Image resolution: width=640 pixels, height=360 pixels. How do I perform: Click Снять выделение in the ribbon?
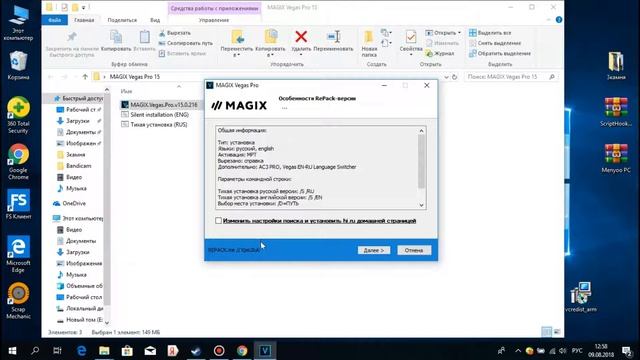point(495,43)
